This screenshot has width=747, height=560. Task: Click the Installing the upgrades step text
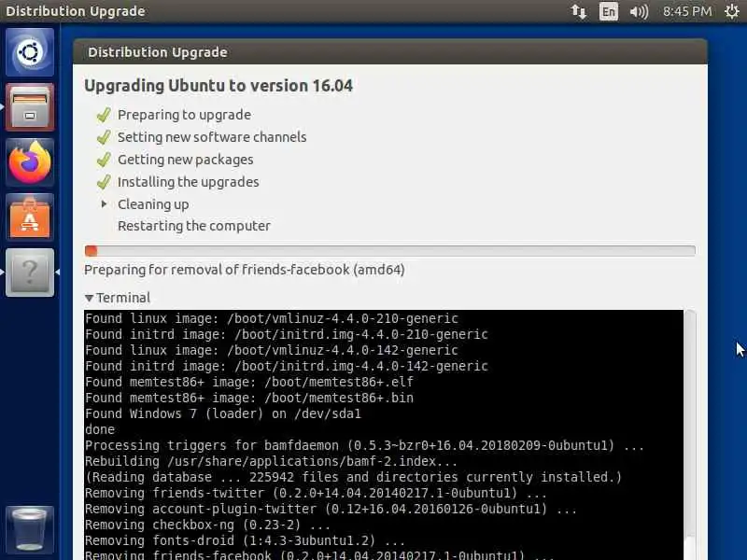pos(189,182)
